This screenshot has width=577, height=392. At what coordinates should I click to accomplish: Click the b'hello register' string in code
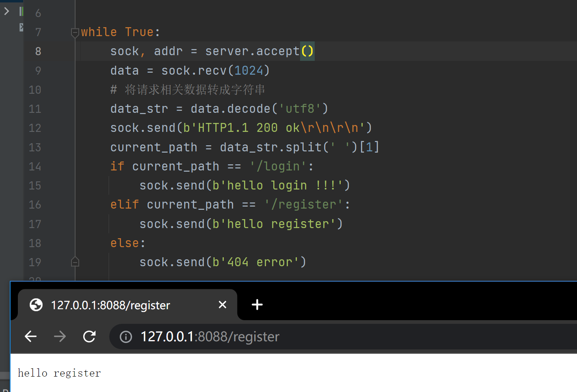274,224
